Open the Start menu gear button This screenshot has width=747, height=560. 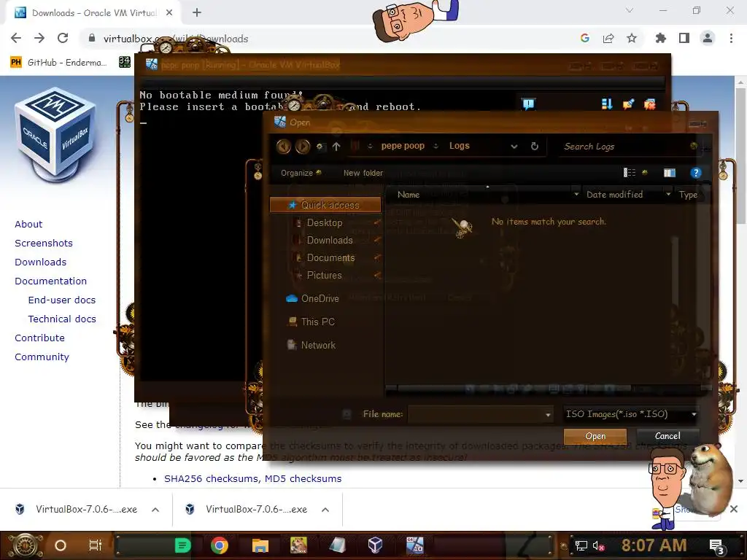coord(24,545)
